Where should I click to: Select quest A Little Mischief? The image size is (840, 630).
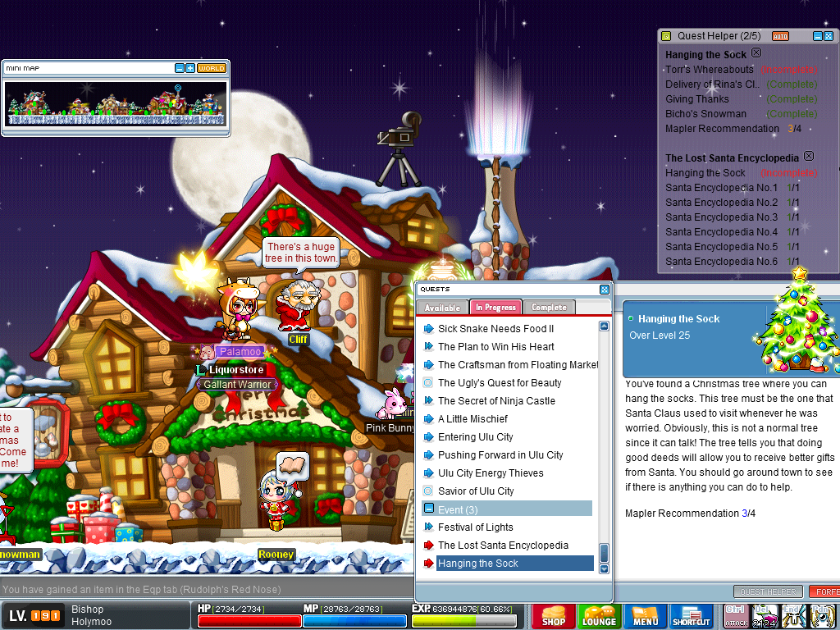point(472,419)
